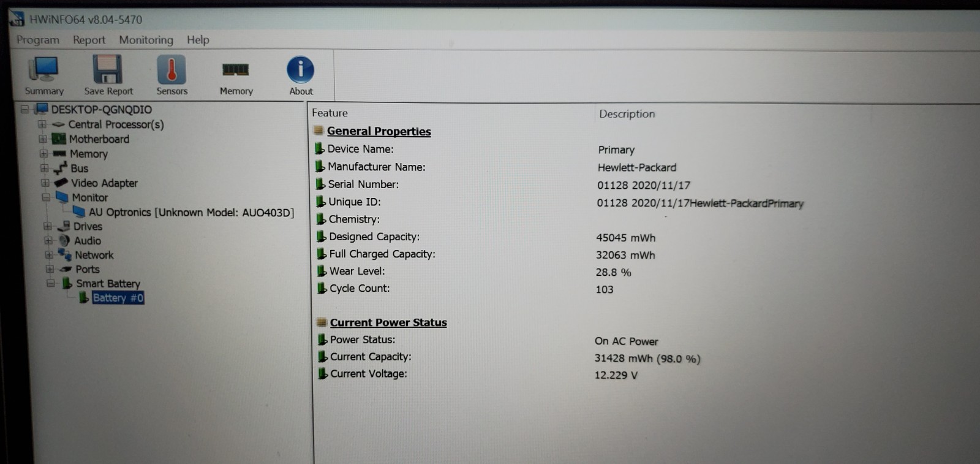Click the 32063 mWh full charged value

625,255
